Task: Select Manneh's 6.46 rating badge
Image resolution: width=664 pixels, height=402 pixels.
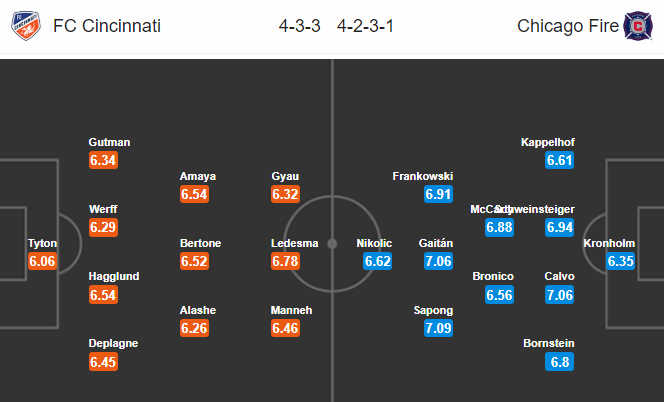Action: click(287, 329)
